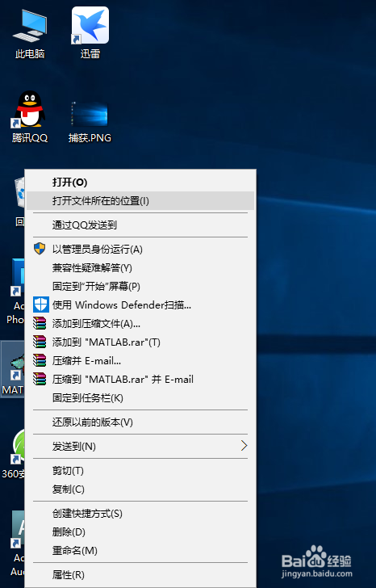Pin to Start with 固定到"开始"屏幕(P)

pos(140,287)
